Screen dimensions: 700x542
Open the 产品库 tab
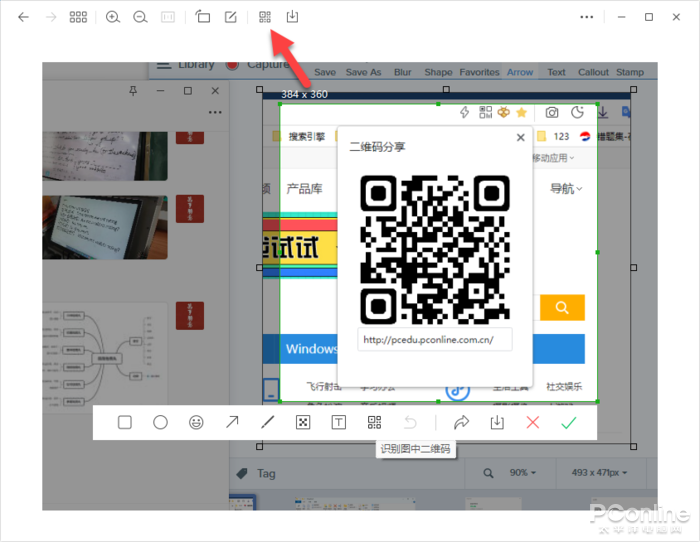pos(304,189)
